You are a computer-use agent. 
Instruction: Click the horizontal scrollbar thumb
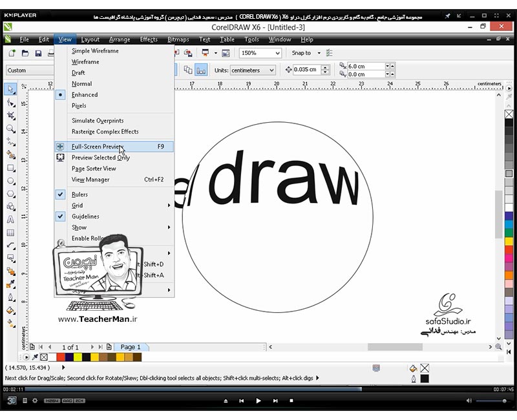pyautogui.click(x=395, y=347)
